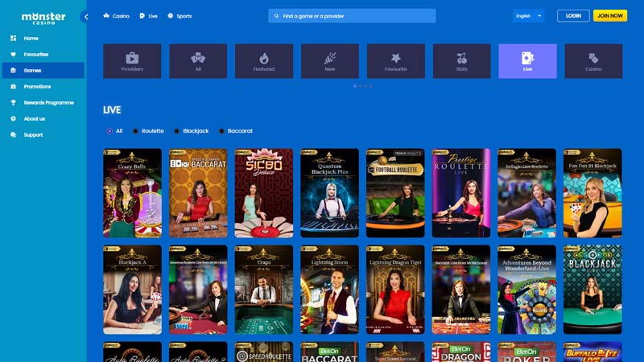Open the Favourite category tile
This screenshot has width=644, height=362.
point(396,61)
